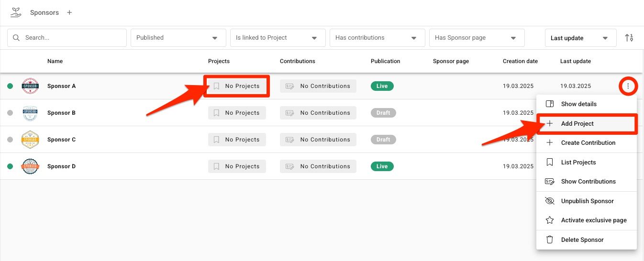Click the crossed-eye Unpublish Sponsor icon
Viewport: 644px width, 261px height.
[x=550, y=201]
